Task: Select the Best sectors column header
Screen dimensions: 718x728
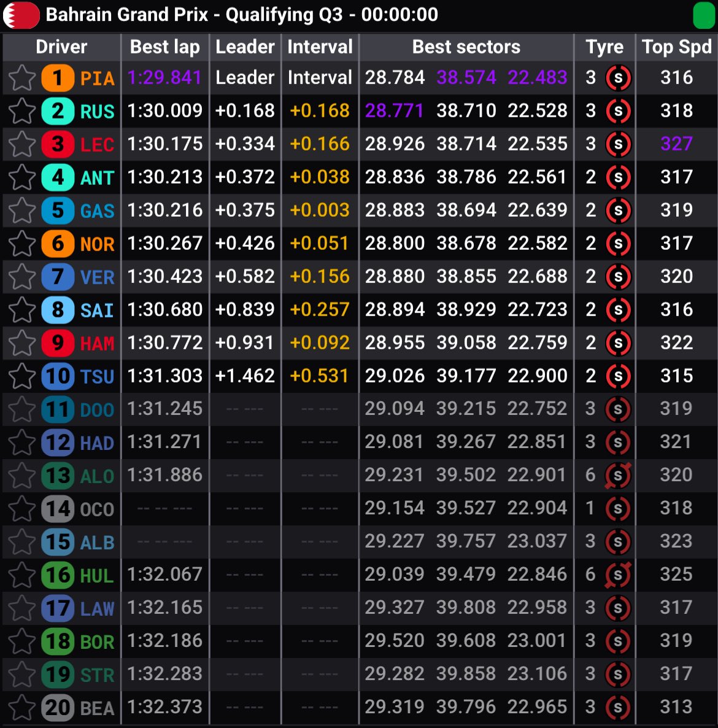Action: [466, 47]
